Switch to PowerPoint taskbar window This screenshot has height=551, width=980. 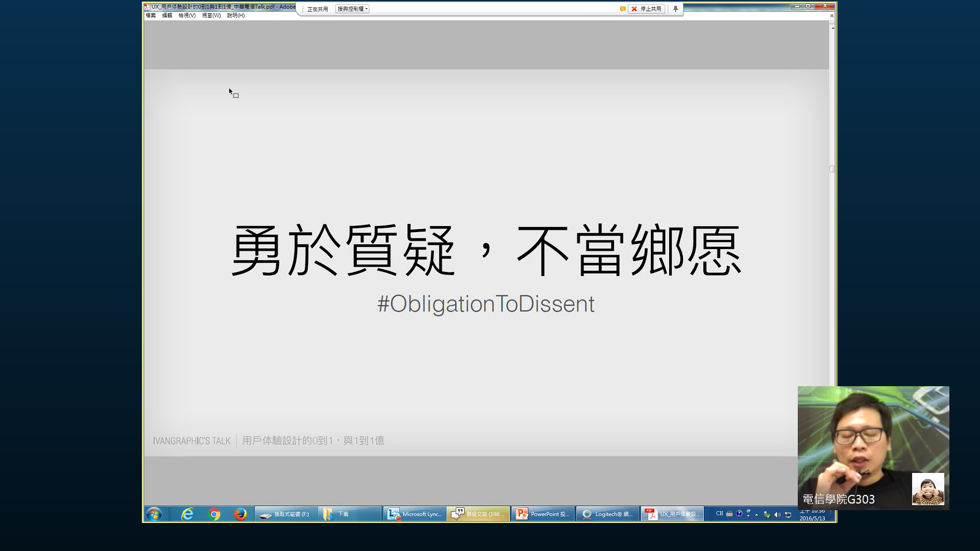[x=543, y=514]
